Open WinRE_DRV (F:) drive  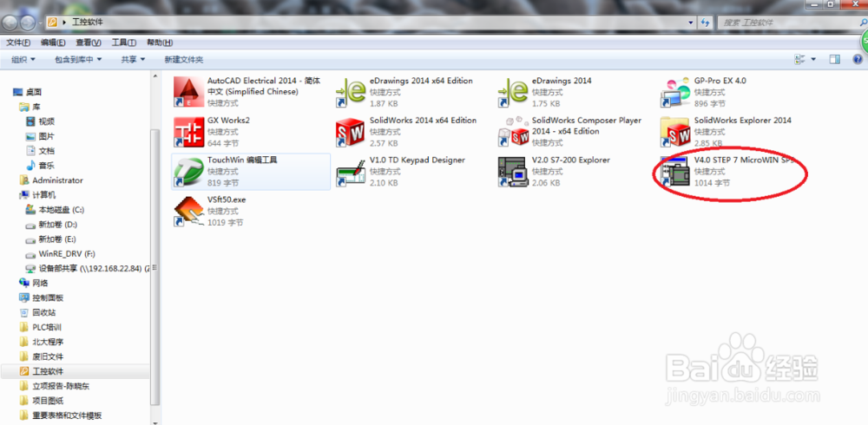pos(61,254)
